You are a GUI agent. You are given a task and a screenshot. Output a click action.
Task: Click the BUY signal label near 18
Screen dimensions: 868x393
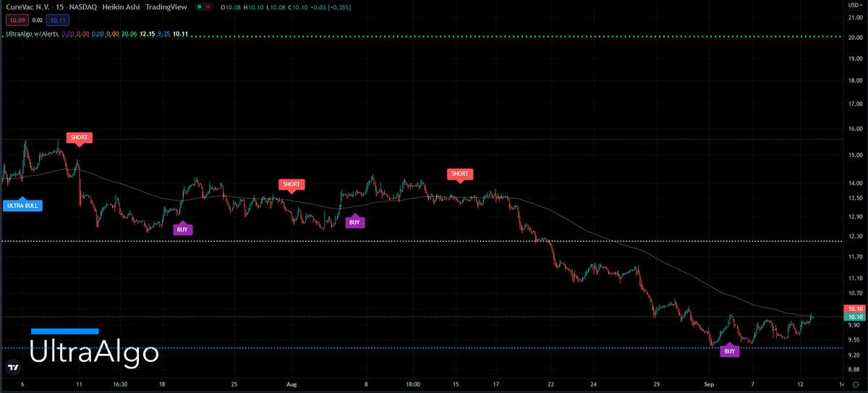[182, 229]
